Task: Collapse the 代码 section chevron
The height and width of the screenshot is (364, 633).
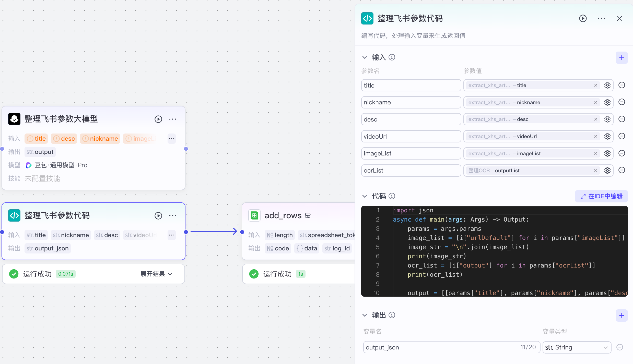Action: [x=365, y=196]
